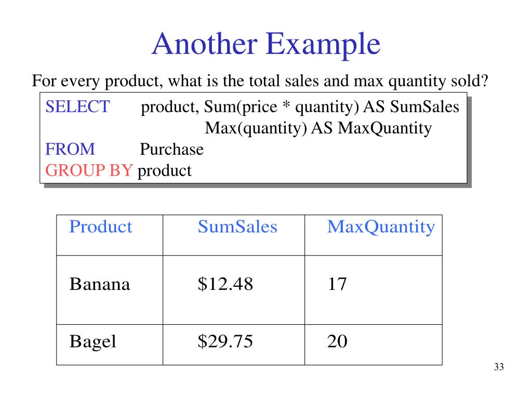Screen dimensions: 532x399
Task: Click the slide number 33
Action: (499, 367)
